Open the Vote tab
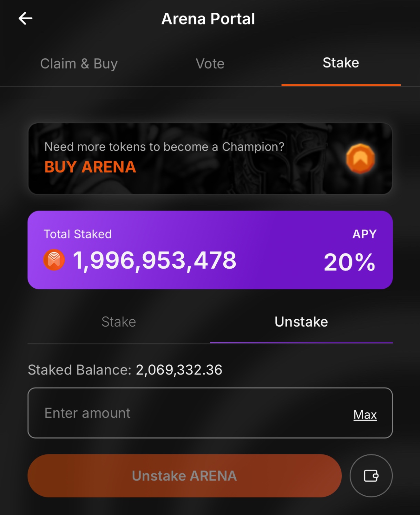 coord(210,64)
